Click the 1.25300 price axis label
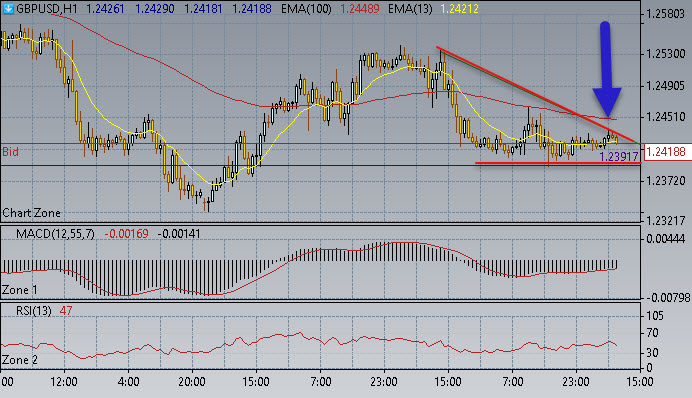692x398 pixels. point(666,54)
